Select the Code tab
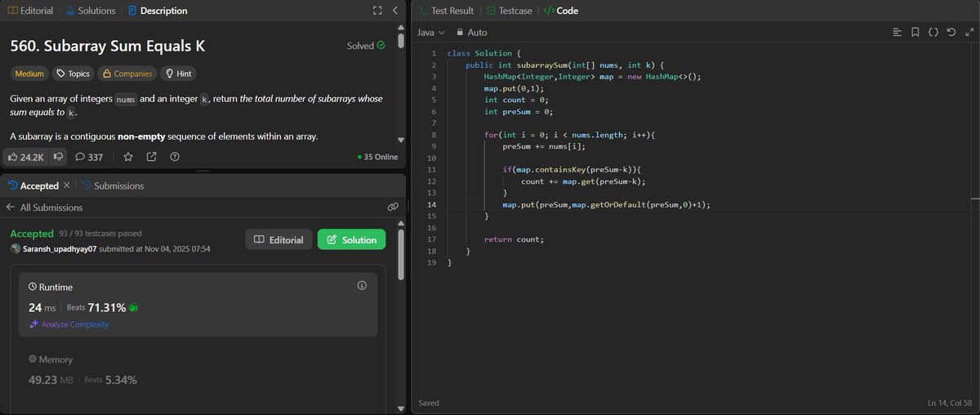The width and height of the screenshot is (980, 415). [x=561, y=11]
